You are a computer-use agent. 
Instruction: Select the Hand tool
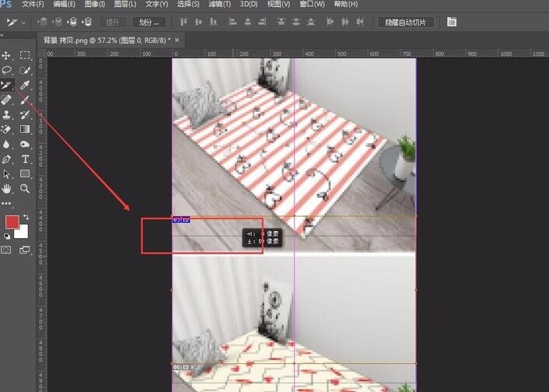[6, 188]
